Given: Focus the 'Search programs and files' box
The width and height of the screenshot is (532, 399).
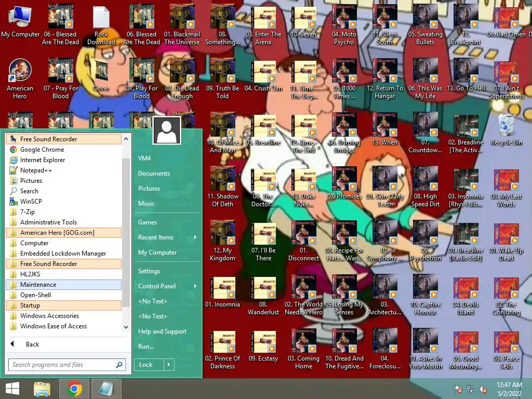Looking at the screenshot, I should [x=67, y=365].
